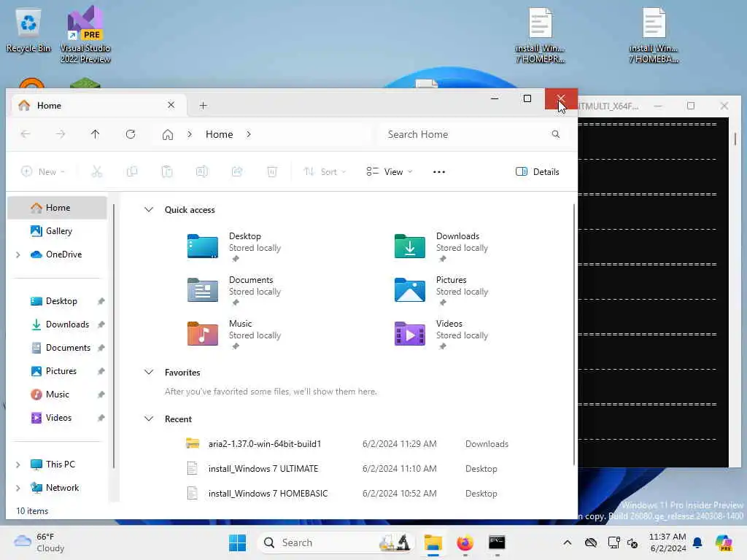Click the search magnifier in Search Home box
Viewport: 747px width, 560px height.
click(x=555, y=134)
